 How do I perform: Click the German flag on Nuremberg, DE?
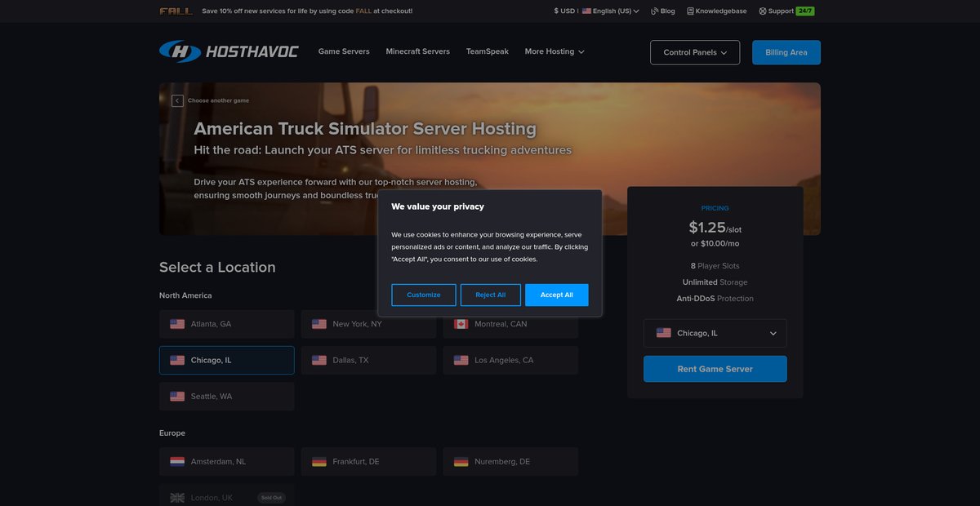[461, 461]
